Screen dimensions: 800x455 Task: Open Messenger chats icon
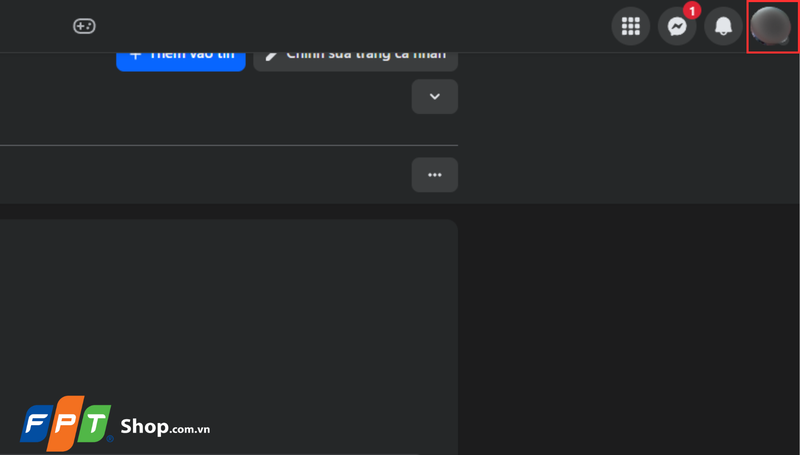point(677,26)
